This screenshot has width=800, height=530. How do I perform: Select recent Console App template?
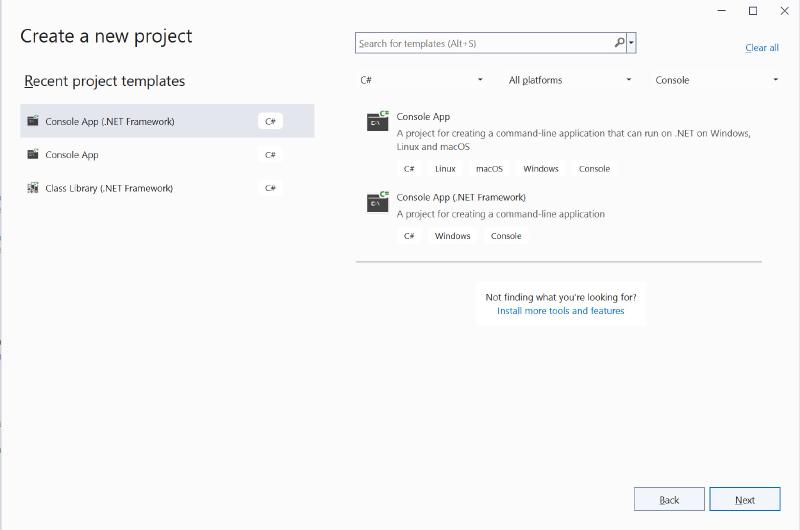[x=167, y=155]
